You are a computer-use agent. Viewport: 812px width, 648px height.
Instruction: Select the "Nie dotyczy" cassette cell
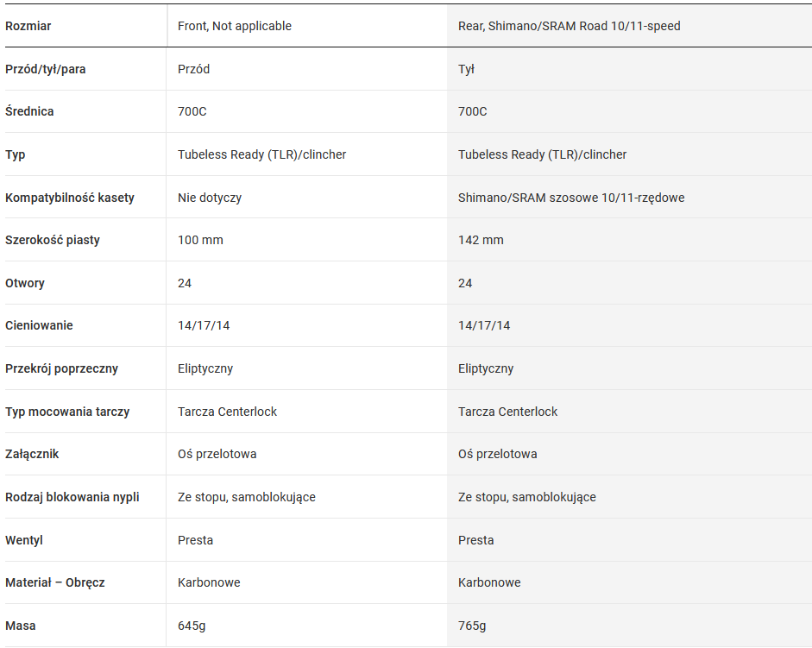coord(210,198)
